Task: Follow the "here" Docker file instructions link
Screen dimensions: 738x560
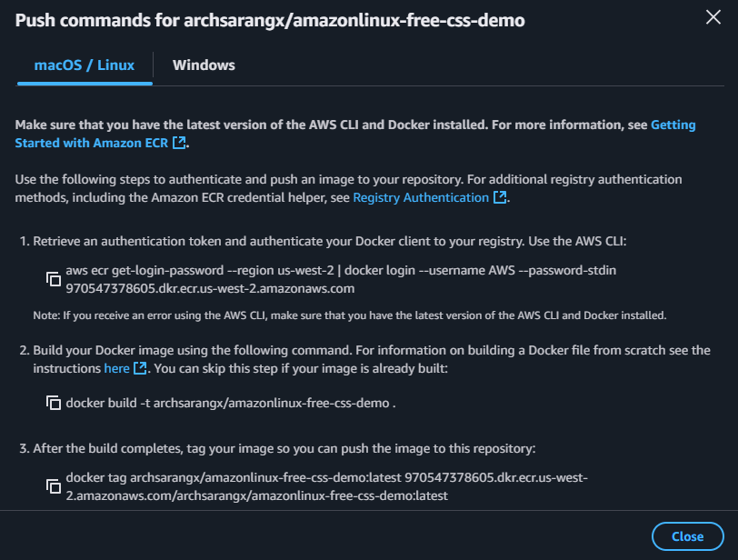Action: [x=116, y=368]
